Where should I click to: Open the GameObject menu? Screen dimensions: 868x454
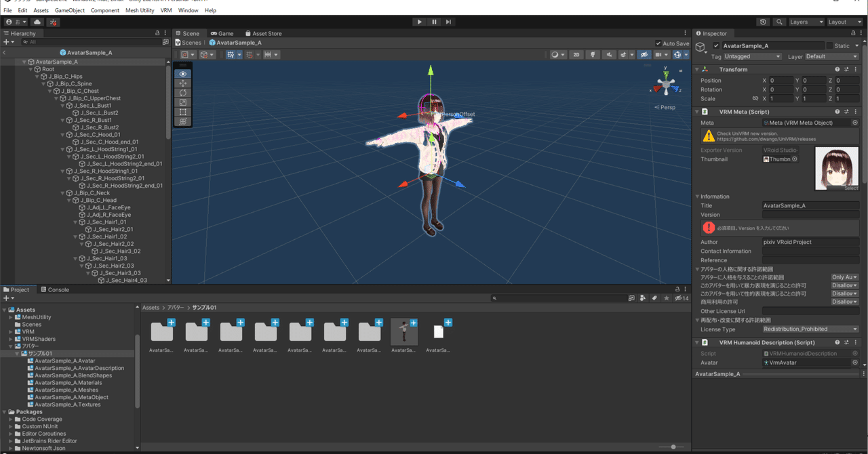[71, 10]
